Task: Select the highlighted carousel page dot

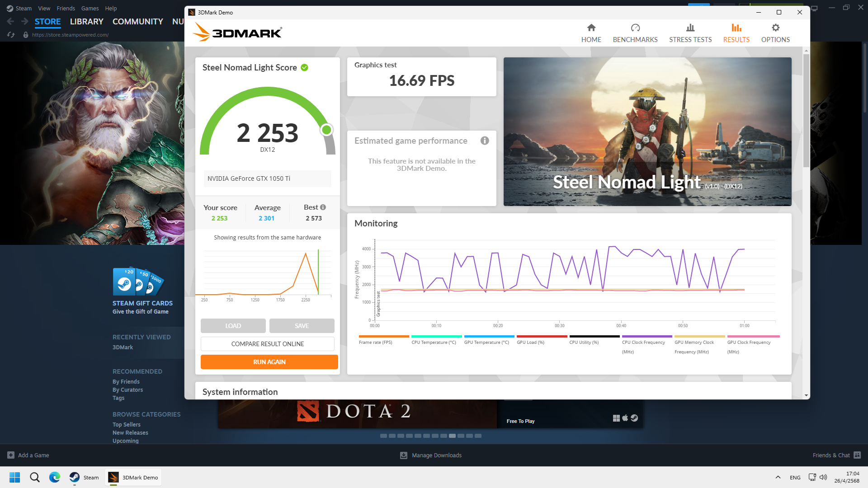Action: click(452, 436)
